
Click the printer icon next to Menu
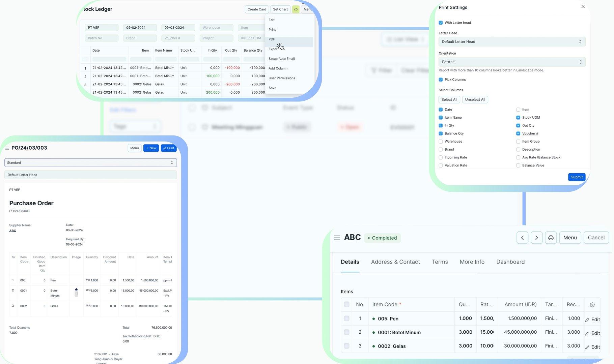551,238
